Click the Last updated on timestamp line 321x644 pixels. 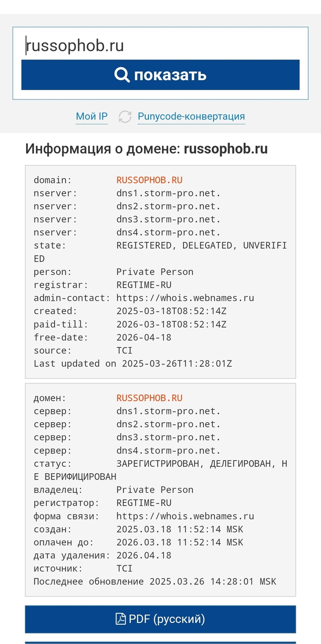(x=133, y=364)
